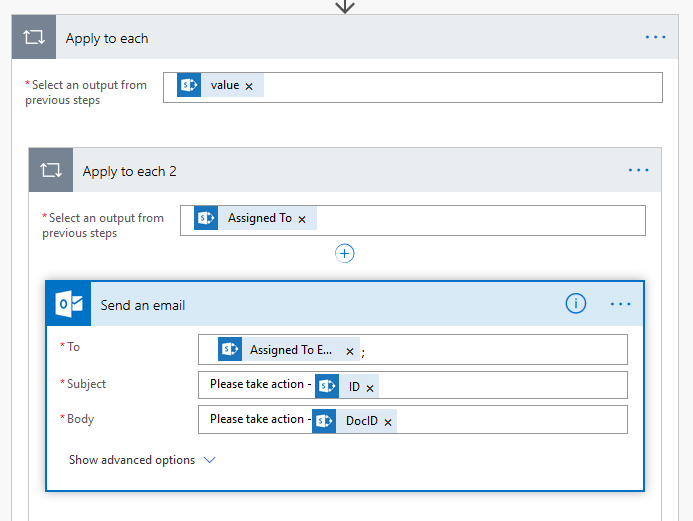
Task: Click the Show advanced options chevron
Action: (x=209, y=460)
